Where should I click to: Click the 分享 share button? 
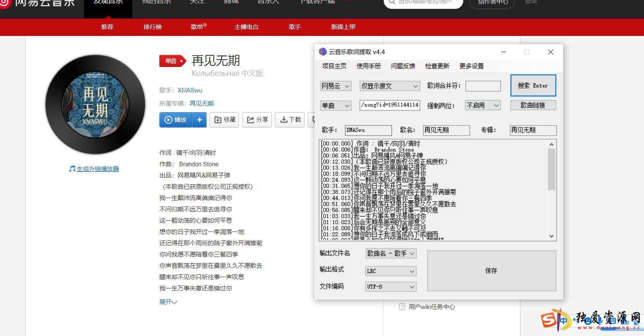(x=257, y=120)
